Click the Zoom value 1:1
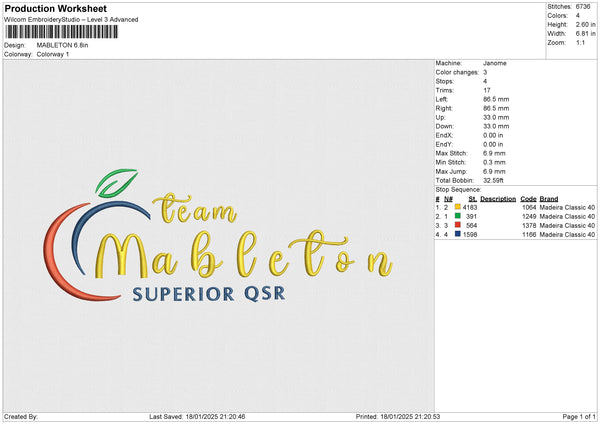The height and width of the screenshot is (424, 600). (x=580, y=43)
